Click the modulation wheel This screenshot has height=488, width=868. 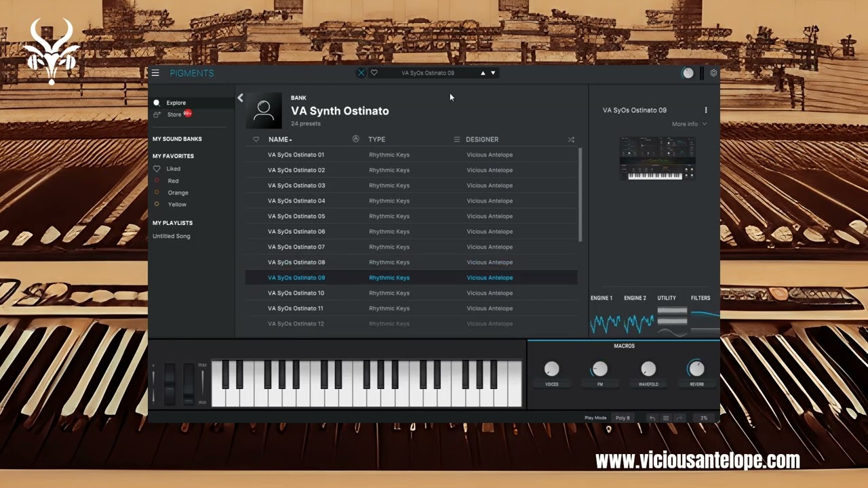189,384
